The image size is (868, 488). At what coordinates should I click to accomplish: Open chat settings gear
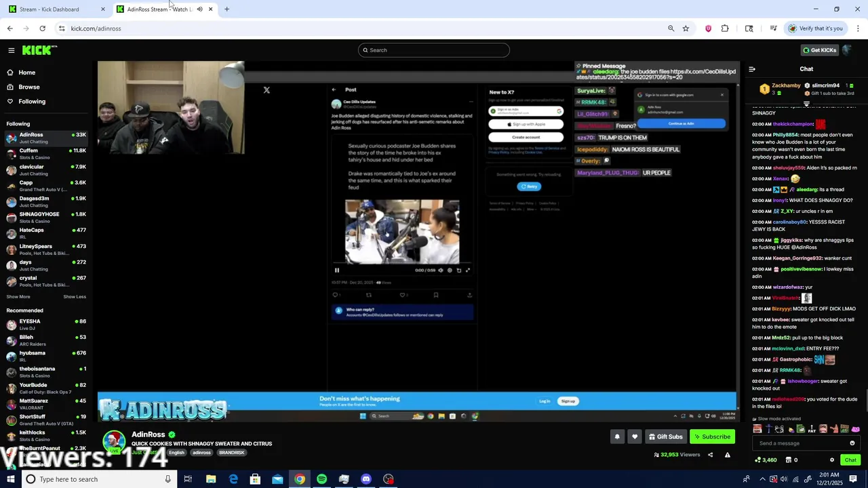(x=832, y=460)
